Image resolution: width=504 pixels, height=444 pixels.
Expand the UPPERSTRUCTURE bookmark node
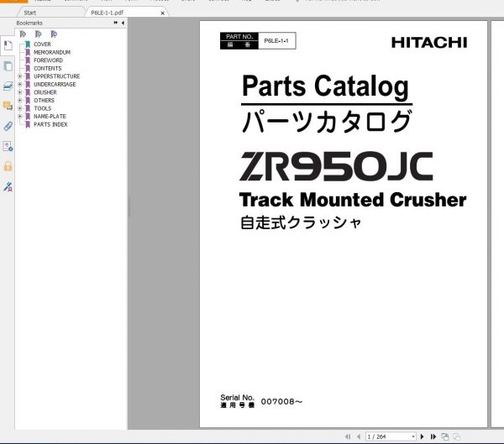pos(20,76)
